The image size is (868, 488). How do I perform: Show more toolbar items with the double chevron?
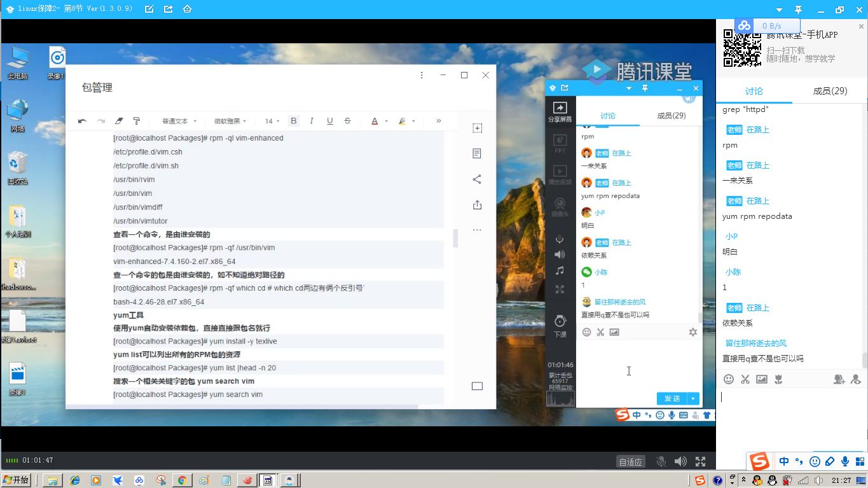[x=438, y=121]
